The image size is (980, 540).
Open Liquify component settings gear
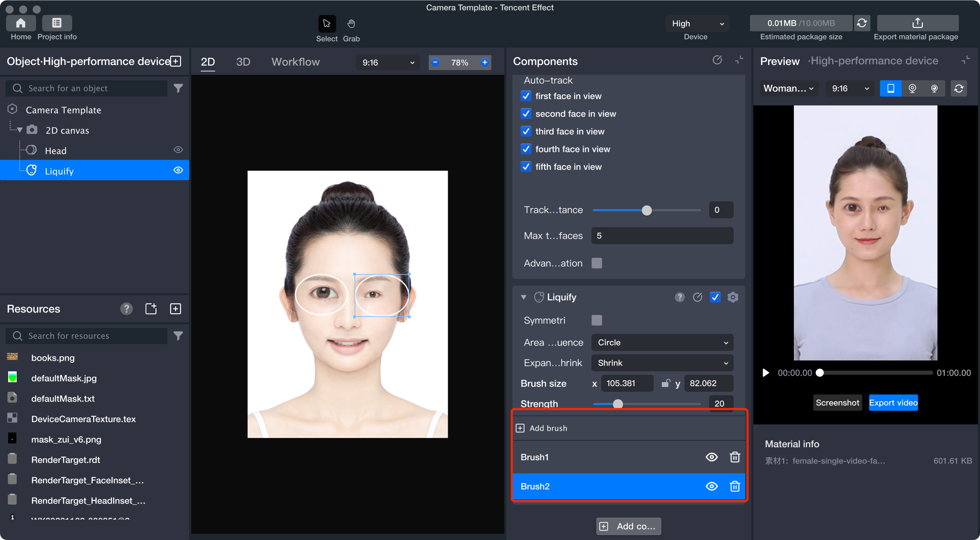733,297
